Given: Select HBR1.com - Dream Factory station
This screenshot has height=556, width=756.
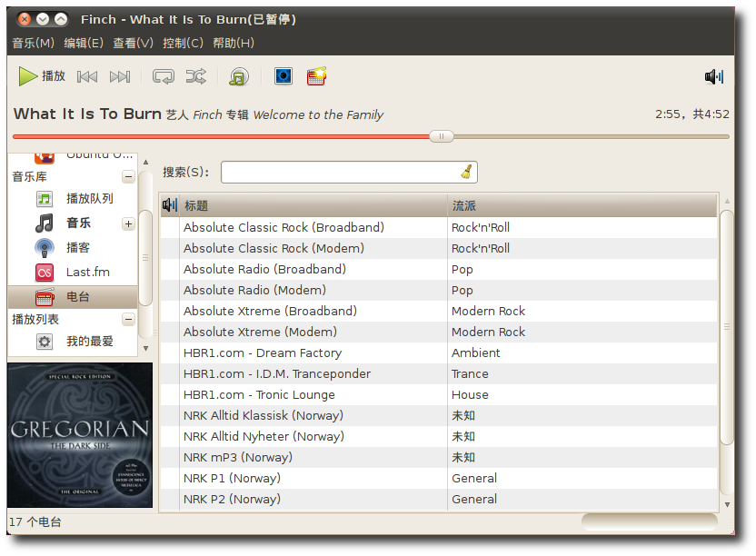Looking at the screenshot, I should pyautogui.click(x=438, y=353).
